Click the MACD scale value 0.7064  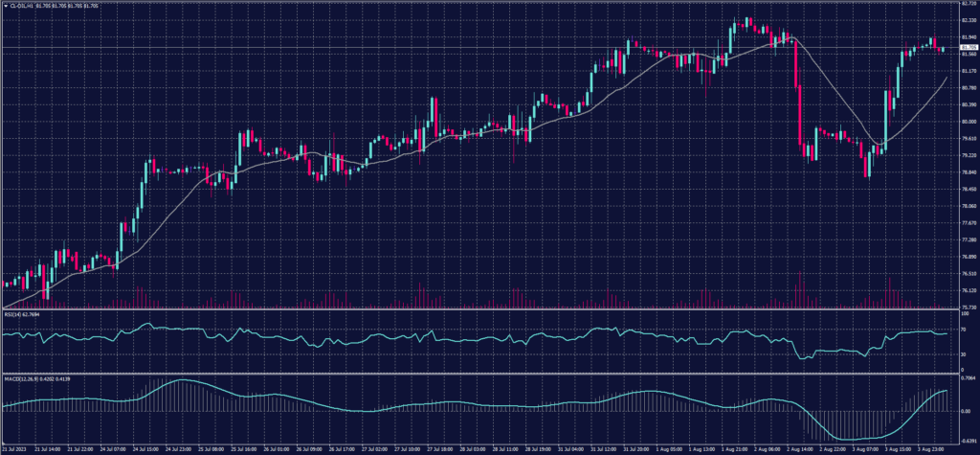click(x=965, y=380)
